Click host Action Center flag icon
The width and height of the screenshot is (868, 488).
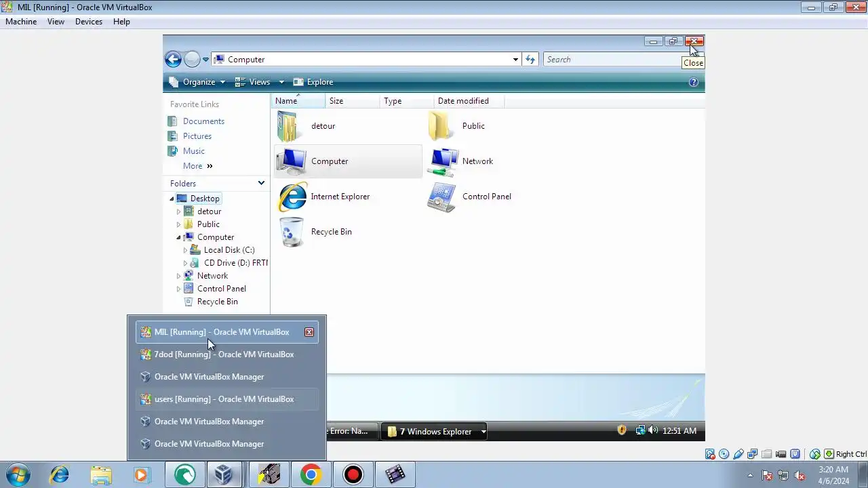[767, 475]
